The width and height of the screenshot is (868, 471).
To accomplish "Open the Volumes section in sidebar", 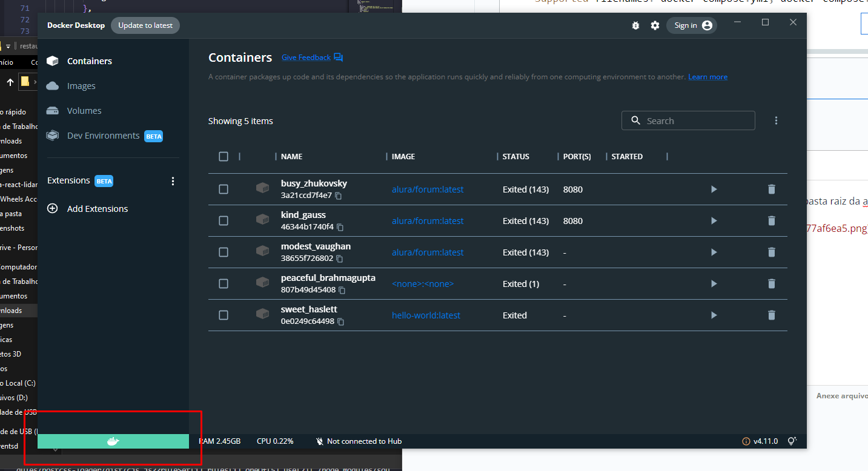I will [x=84, y=111].
